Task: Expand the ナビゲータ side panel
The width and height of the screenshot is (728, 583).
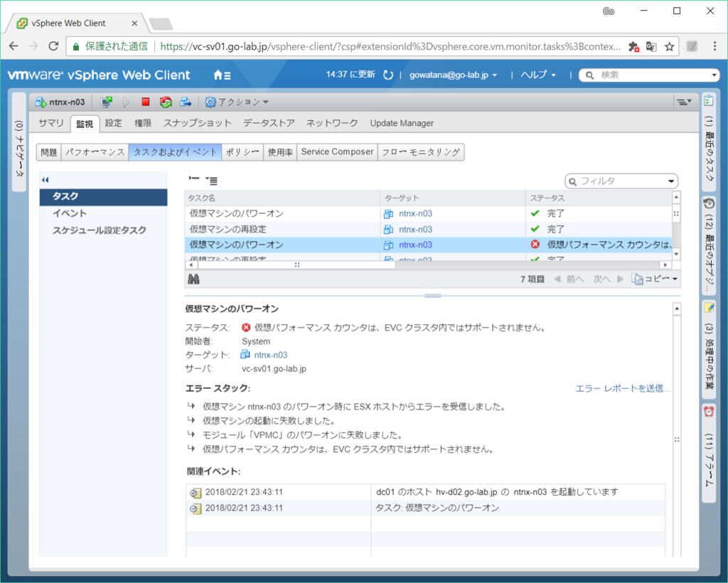Action: pos(18,141)
